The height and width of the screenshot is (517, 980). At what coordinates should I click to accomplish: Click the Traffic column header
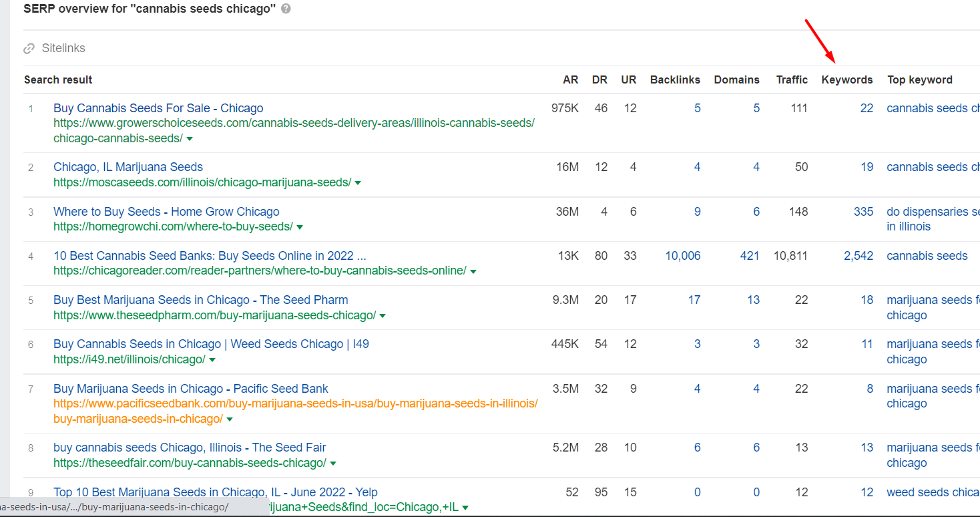point(792,79)
